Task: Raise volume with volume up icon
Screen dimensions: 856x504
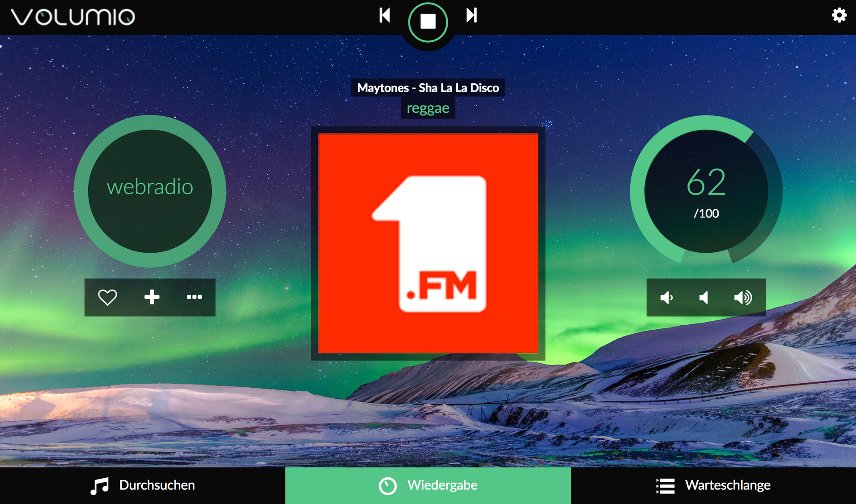Action: [x=743, y=298]
